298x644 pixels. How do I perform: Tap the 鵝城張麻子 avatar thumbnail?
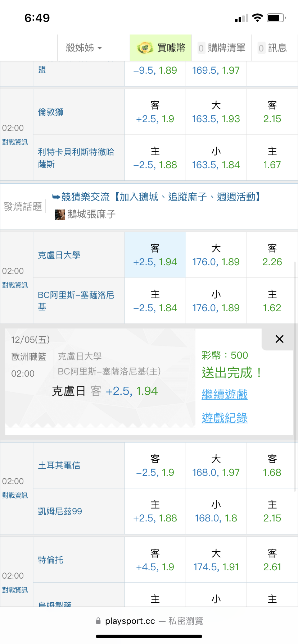pos(59,215)
